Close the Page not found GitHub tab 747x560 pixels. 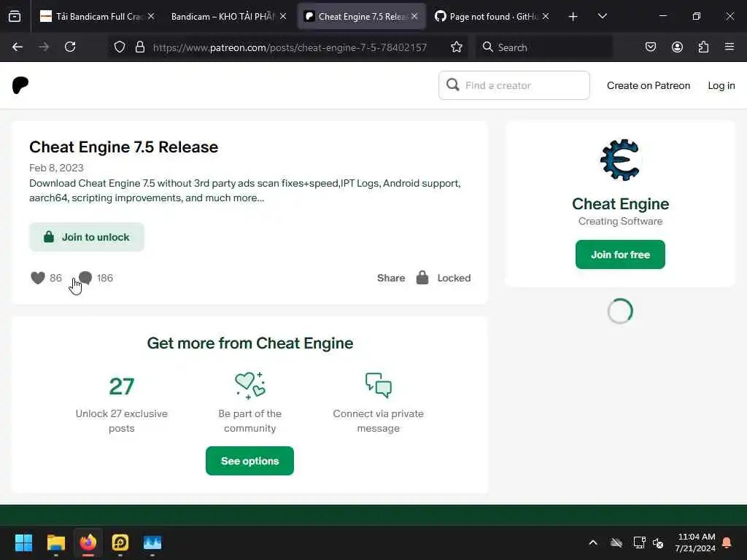(546, 17)
